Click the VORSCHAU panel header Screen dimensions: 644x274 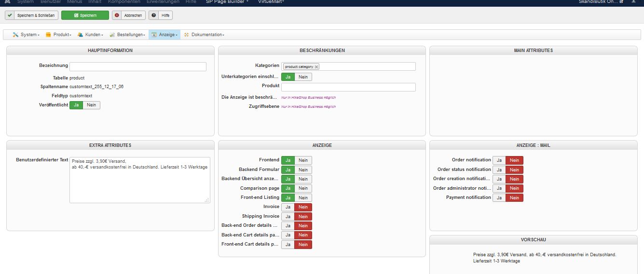pos(534,239)
